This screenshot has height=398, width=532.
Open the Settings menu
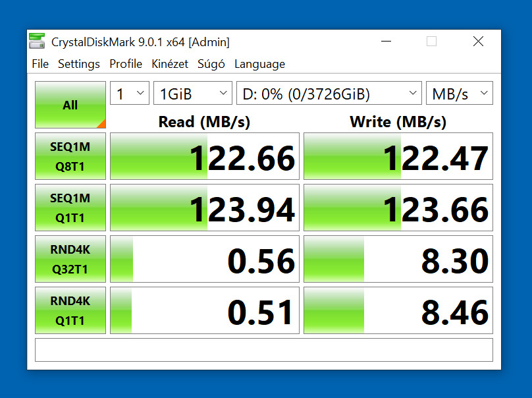[x=79, y=64]
